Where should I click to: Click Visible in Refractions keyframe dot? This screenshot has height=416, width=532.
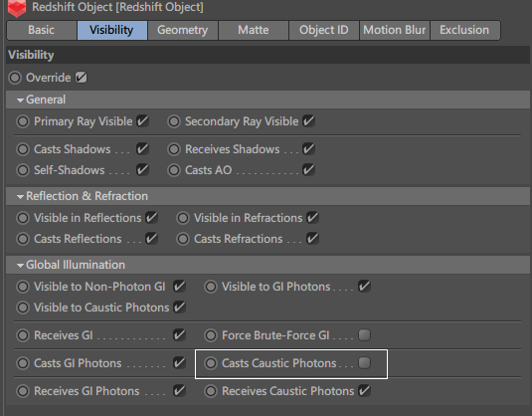pyautogui.click(x=183, y=218)
